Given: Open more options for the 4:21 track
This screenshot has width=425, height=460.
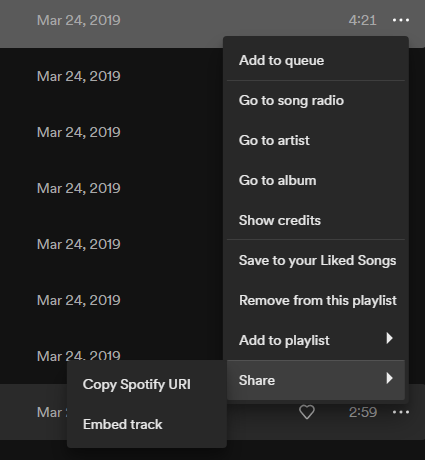Looking at the screenshot, I should (x=401, y=20).
